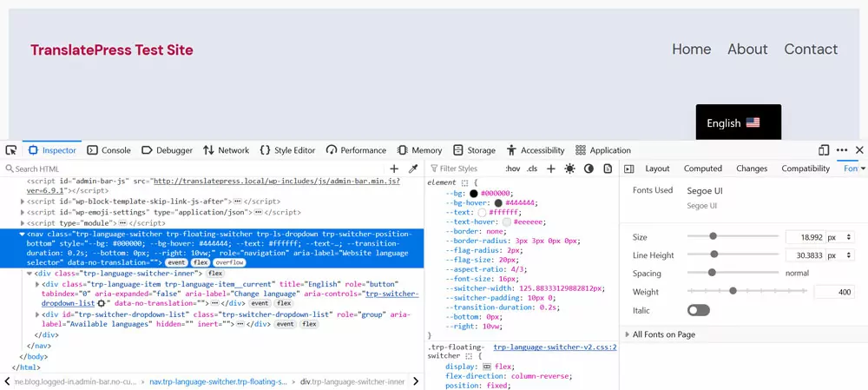Open the Memory panel

coord(419,150)
